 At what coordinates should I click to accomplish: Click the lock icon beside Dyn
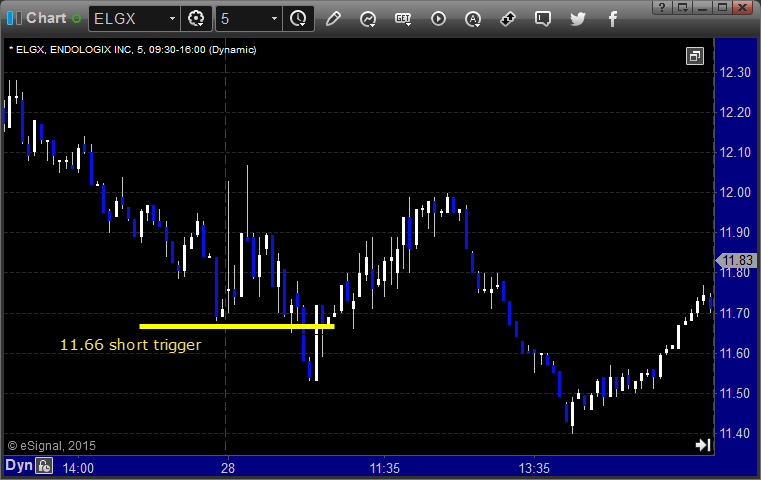coord(44,466)
